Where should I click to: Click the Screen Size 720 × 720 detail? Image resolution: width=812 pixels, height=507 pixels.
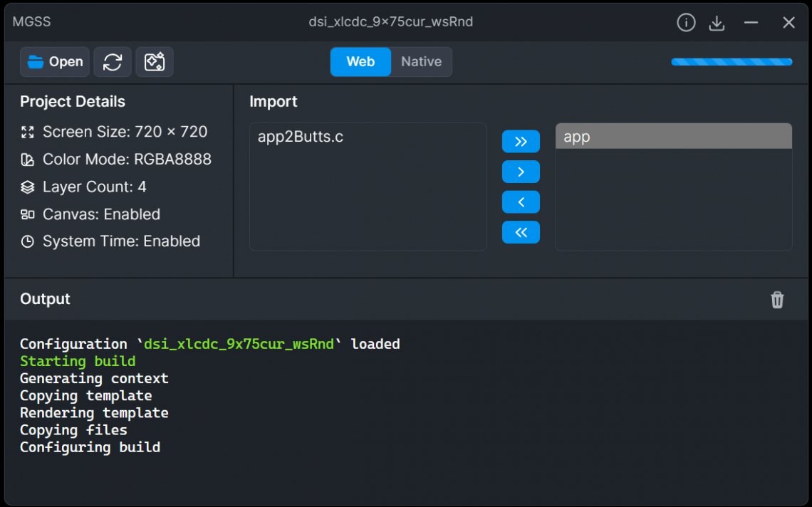tap(125, 132)
